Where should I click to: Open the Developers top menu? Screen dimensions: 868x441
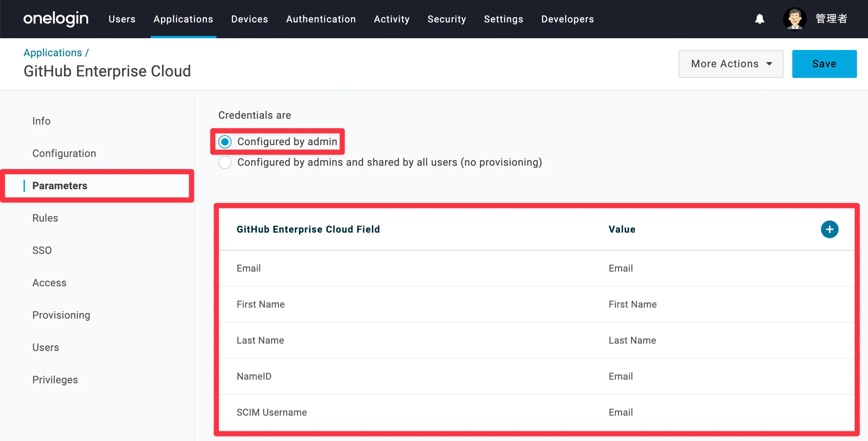[x=567, y=19]
